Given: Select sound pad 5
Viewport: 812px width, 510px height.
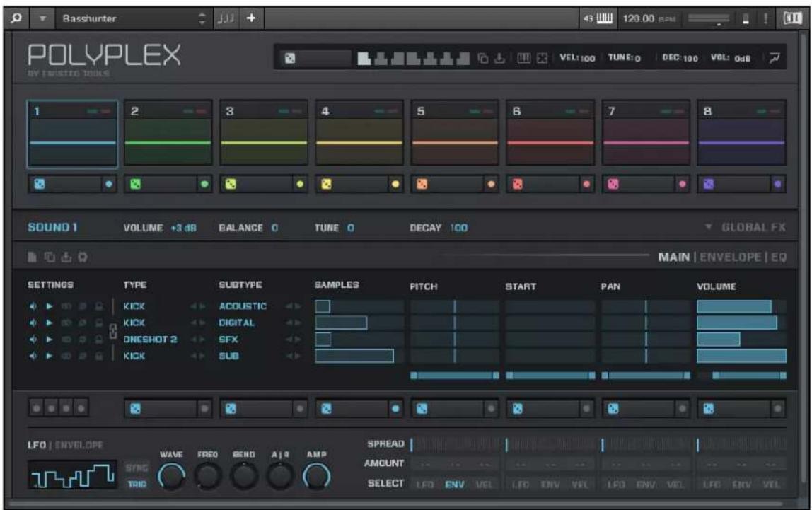Looking at the screenshot, I should point(455,133).
